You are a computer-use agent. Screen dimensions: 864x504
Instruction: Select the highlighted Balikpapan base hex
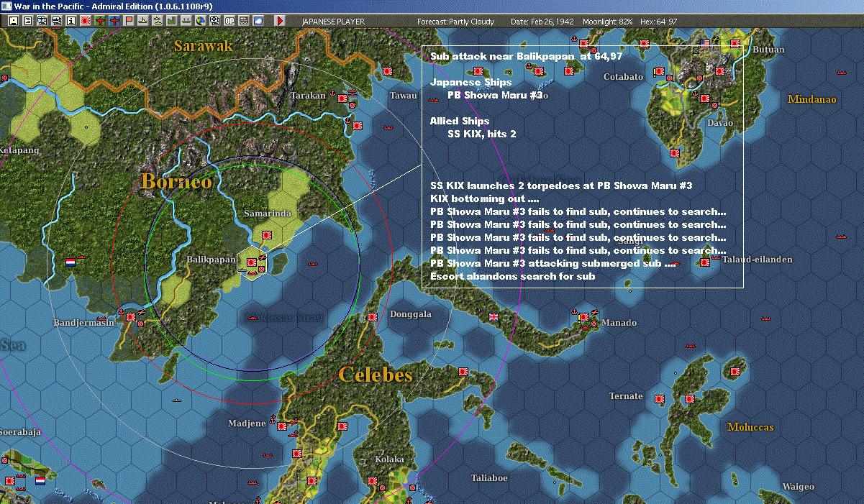[x=252, y=265]
